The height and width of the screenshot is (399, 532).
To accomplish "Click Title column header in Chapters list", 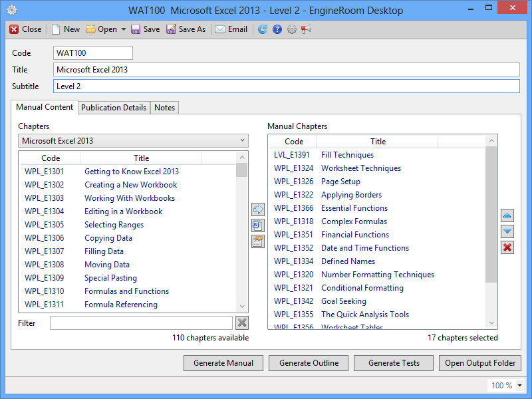I will 141,158.
